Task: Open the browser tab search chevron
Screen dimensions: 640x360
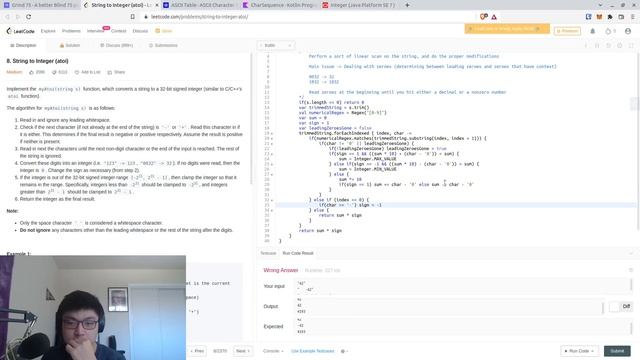Action: click(600, 5)
